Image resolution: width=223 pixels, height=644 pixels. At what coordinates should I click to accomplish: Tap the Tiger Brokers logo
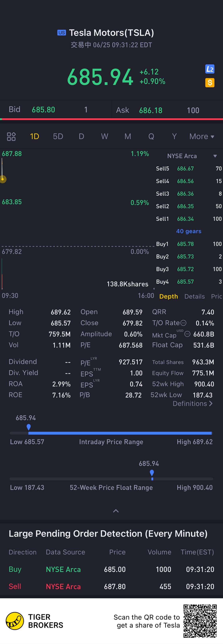coord(34,621)
